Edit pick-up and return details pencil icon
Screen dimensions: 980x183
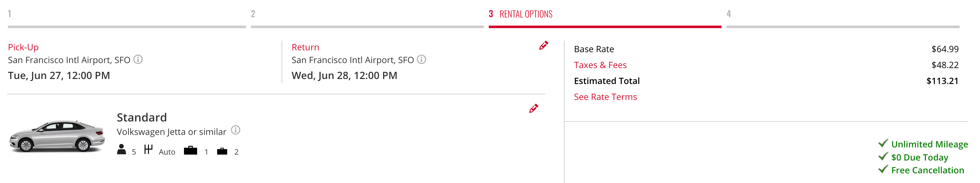tap(543, 46)
